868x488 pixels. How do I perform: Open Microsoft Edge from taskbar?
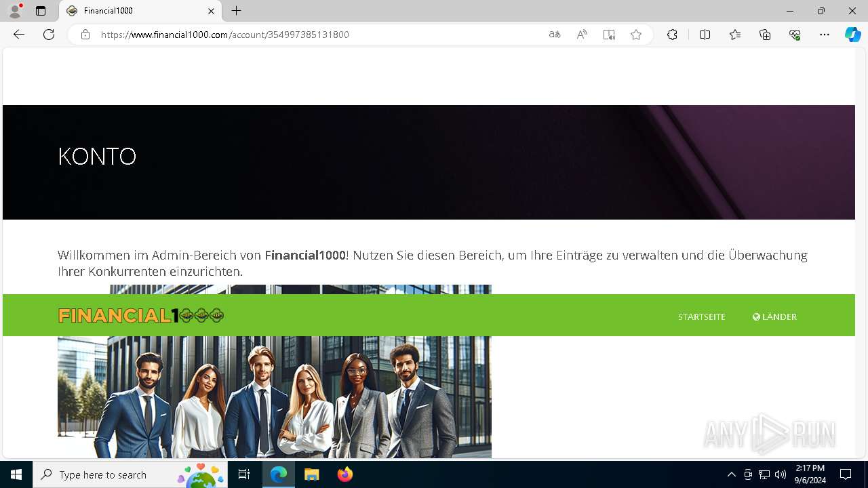[279, 474]
